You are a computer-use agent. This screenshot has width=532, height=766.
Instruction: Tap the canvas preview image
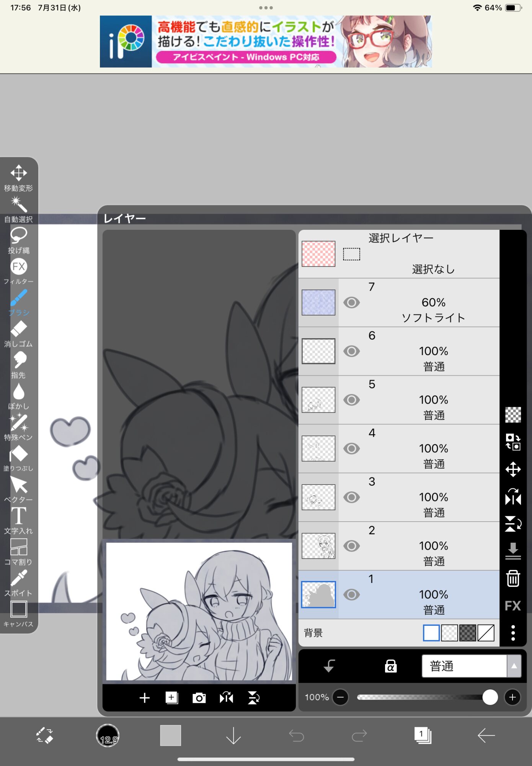[x=199, y=611]
